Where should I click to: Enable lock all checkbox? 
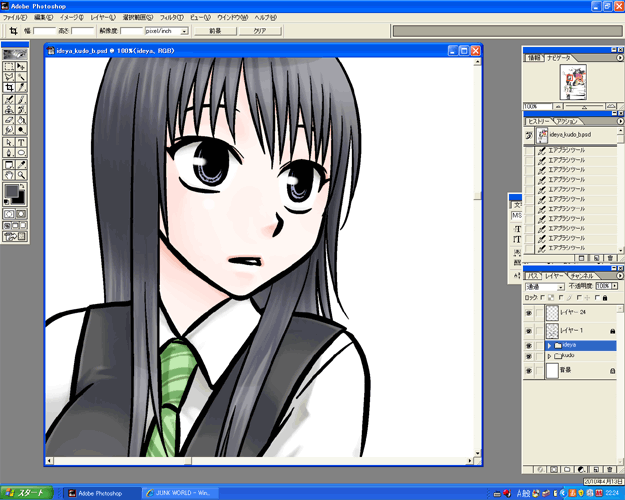pos(597,297)
